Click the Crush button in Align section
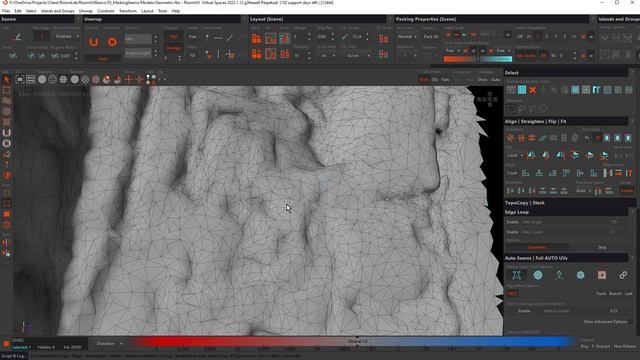640x360 pixels. (x=512, y=173)
